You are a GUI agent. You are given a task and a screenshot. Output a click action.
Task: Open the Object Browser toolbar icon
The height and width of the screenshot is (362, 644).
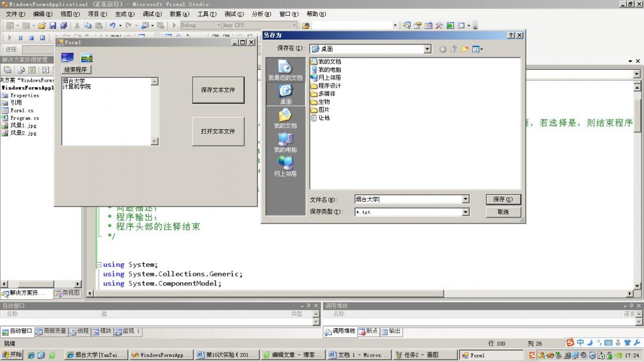(428, 25)
